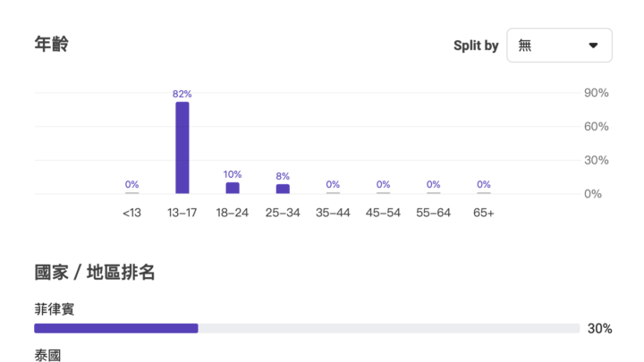Image resolution: width=644 pixels, height=362 pixels.
Task: Click the 25–34 age bar
Action: [283, 189]
